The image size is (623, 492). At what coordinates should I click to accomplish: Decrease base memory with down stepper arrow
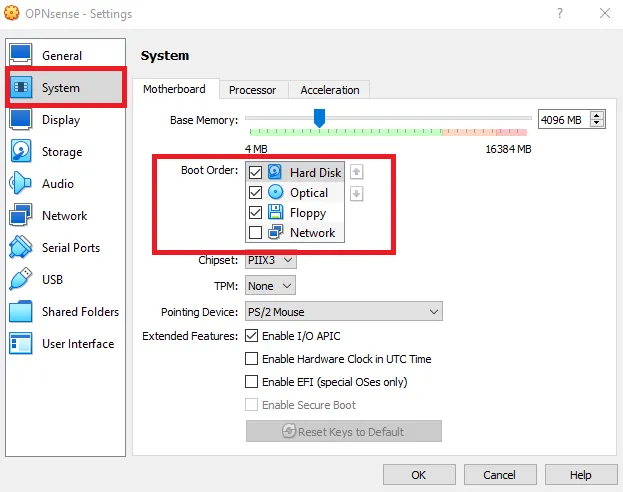596,123
